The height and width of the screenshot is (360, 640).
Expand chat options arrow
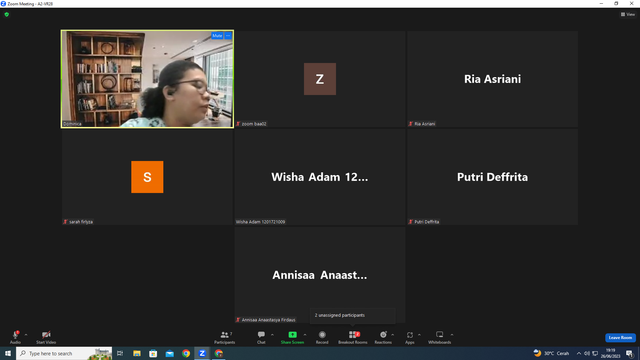272,335
